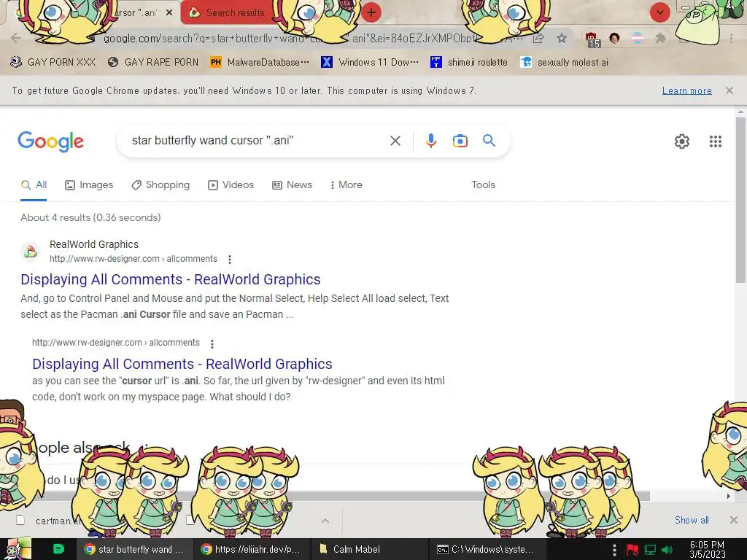Open second indented Displaying All Comments result
This screenshot has height=560, width=747.
[182, 364]
